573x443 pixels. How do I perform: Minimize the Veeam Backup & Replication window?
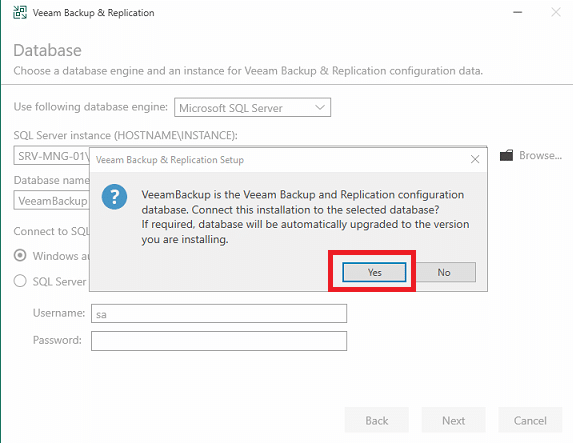517,12
